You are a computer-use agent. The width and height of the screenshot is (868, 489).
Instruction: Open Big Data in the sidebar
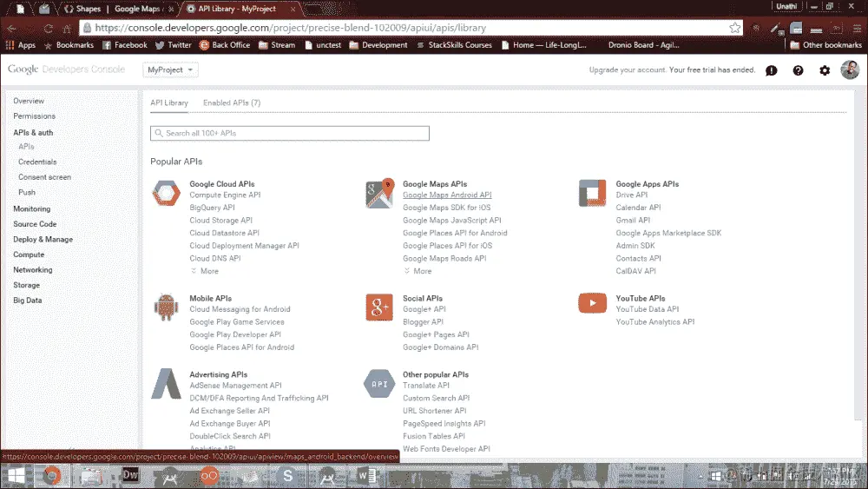[28, 301]
